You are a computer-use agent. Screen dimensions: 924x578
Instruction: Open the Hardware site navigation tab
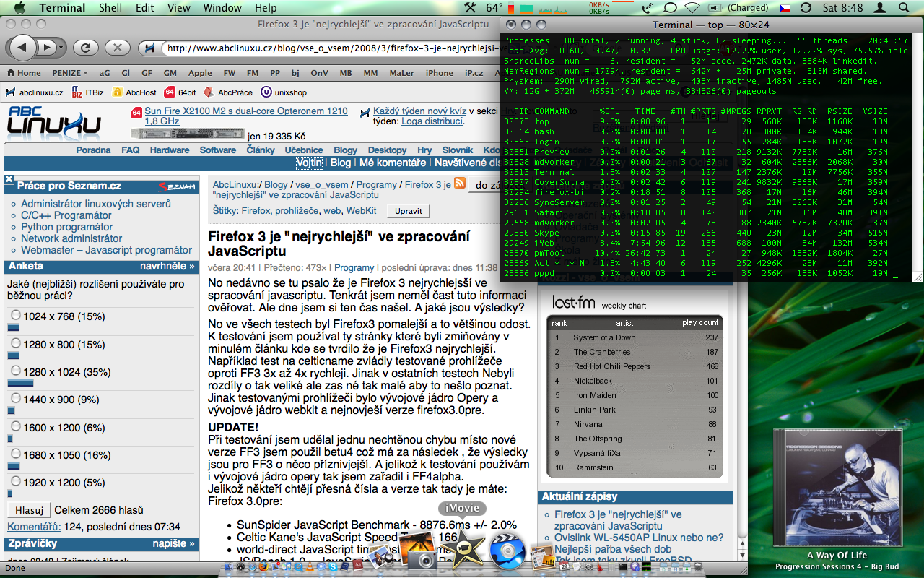click(170, 150)
